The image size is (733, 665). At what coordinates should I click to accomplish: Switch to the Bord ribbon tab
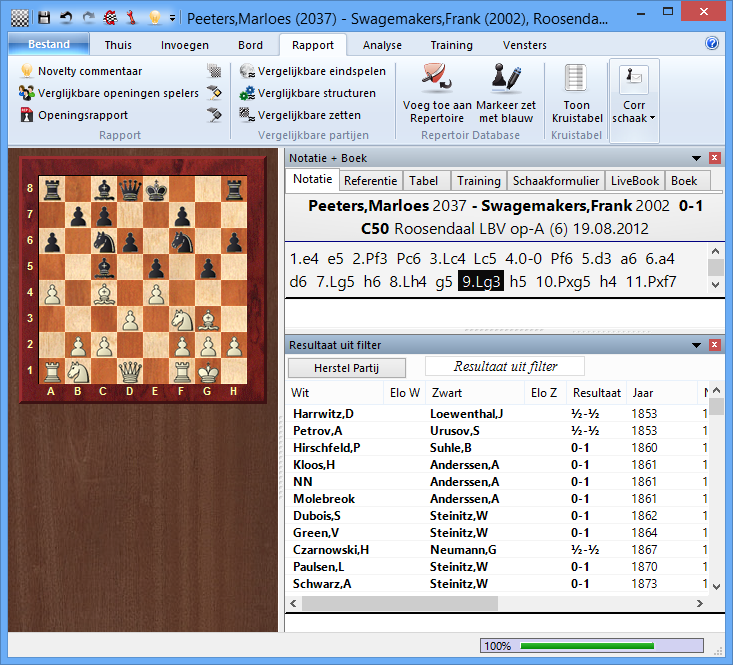(250, 45)
